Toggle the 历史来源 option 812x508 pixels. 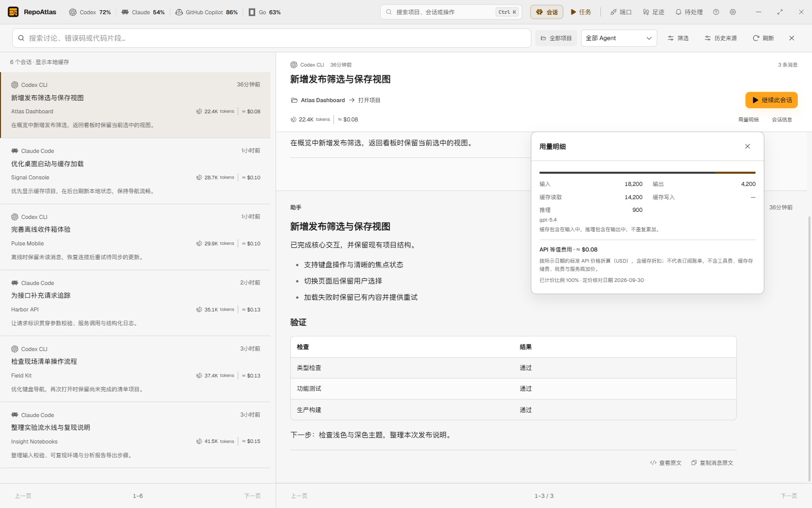721,38
